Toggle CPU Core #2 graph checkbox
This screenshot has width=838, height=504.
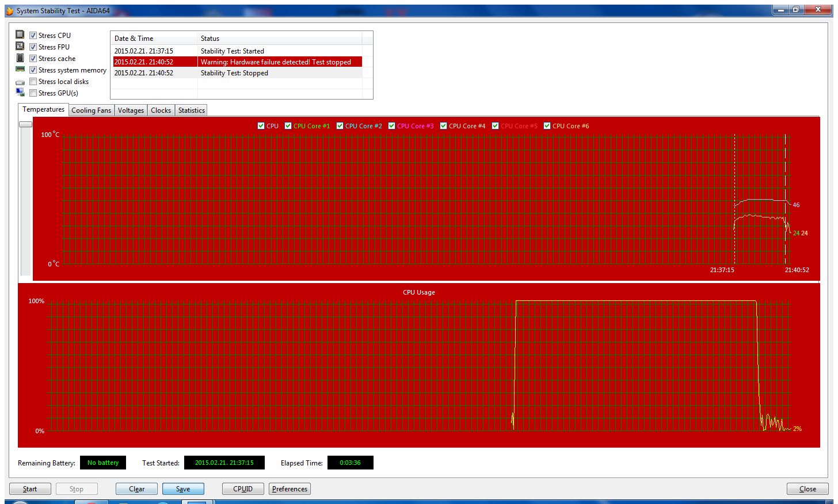click(340, 126)
